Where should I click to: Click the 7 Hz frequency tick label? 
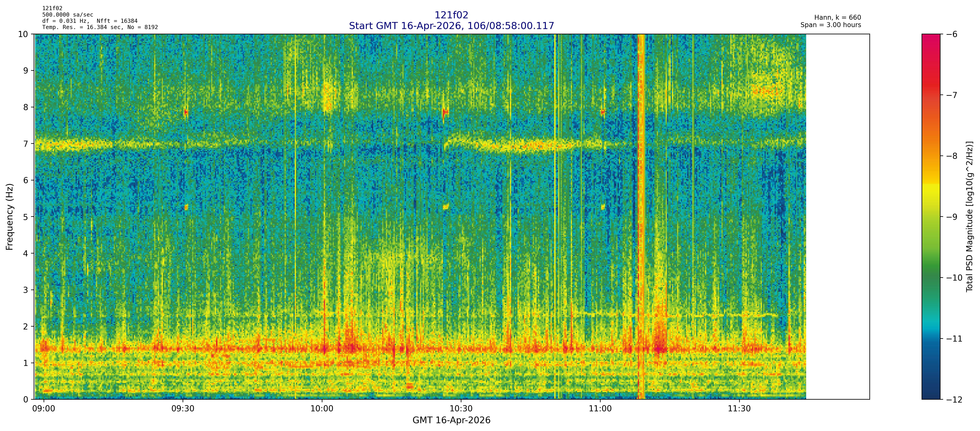pyautogui.click(x=26, y=144)
